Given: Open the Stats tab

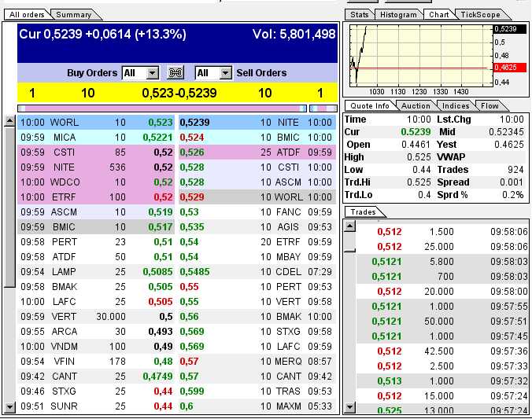Looking at the screenshot, I should click(360, 15).
